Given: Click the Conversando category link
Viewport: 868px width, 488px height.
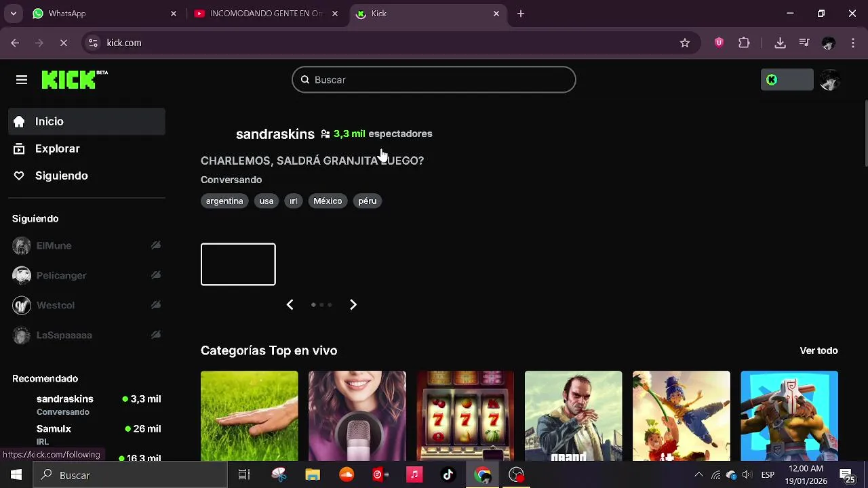Looking at the screenshot, I should point(231,180).
